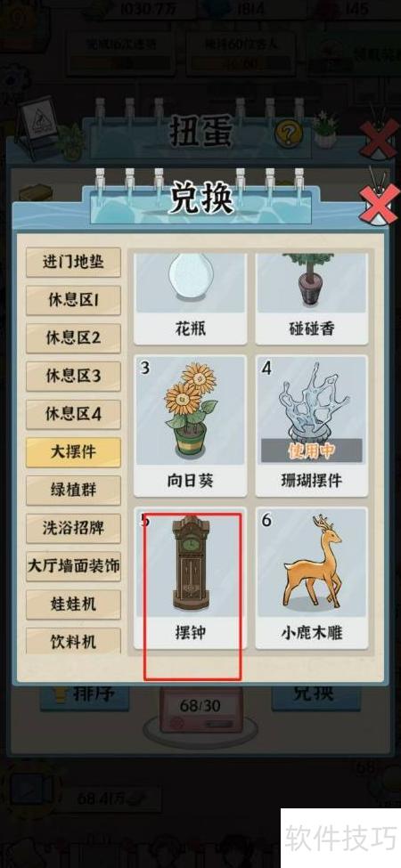Open the 饮料机 category
The height and width of the screenshot is (868, 401).
point(73,641)
